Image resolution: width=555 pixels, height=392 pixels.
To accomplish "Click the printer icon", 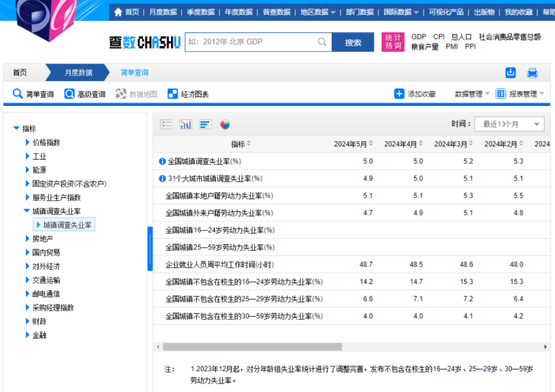I will click(x=532, y=73).
